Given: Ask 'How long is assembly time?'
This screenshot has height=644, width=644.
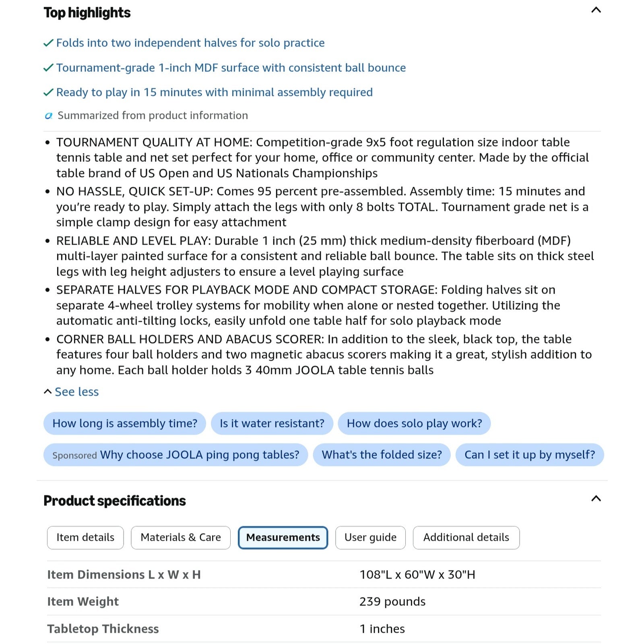Looking at the screenshot, I should [125, 423].
